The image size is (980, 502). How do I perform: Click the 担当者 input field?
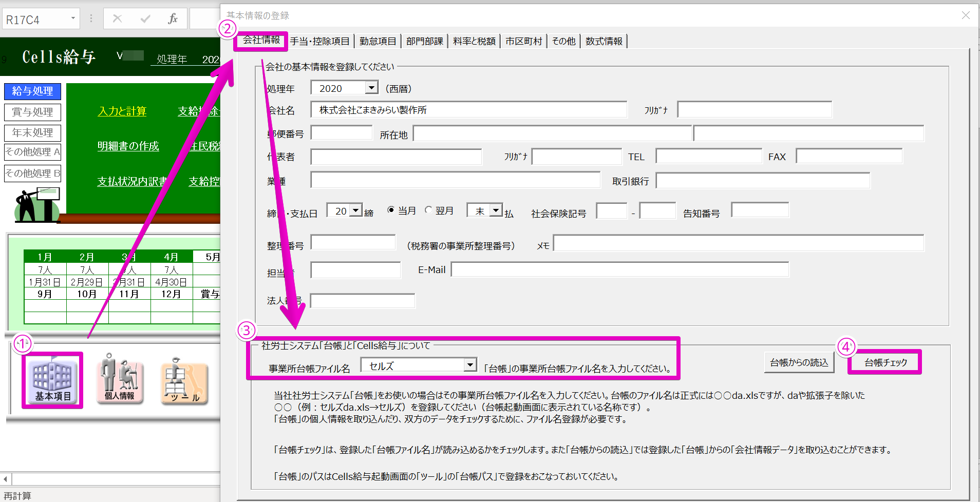click(355, 270)
